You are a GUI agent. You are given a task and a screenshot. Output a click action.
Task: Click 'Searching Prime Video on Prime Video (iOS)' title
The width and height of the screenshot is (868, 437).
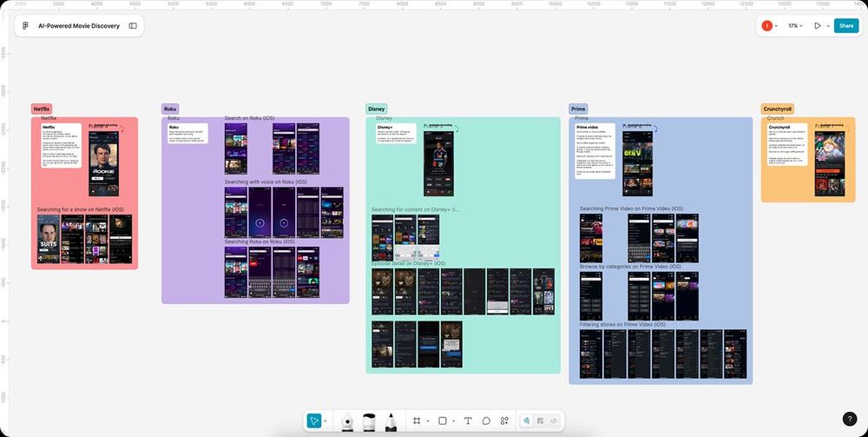tap(632, 209)
